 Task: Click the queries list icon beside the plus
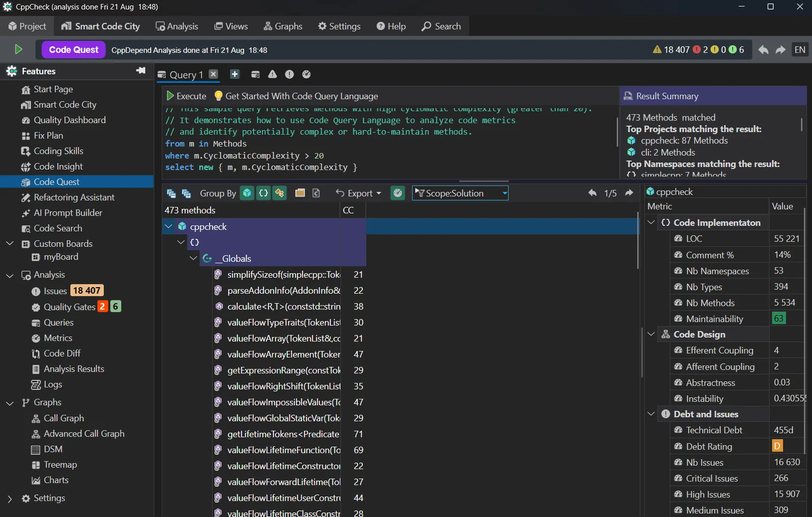[x=255, y=74]
